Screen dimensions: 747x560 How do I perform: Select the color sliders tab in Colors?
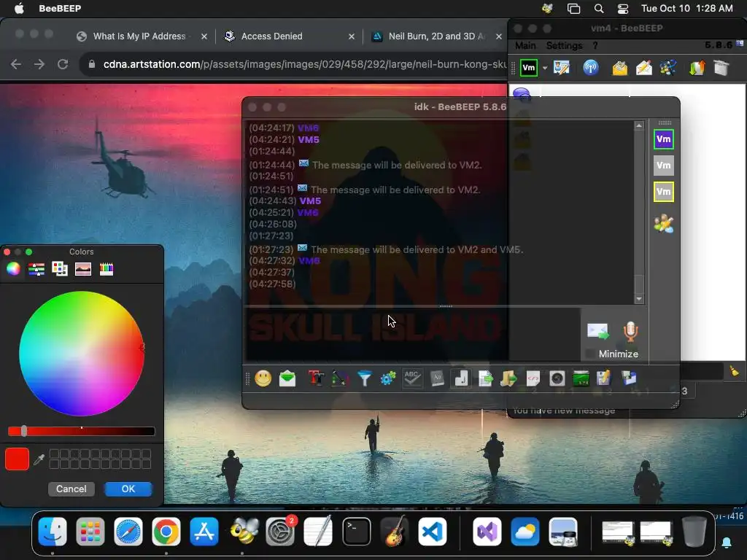pos(36,269)
